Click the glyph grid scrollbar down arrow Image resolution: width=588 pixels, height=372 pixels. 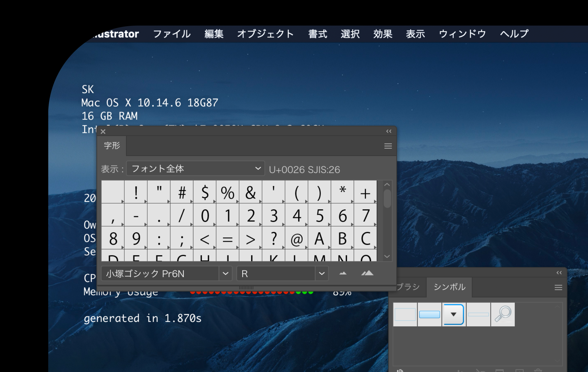pyautogui.click(x=387, y=256)
